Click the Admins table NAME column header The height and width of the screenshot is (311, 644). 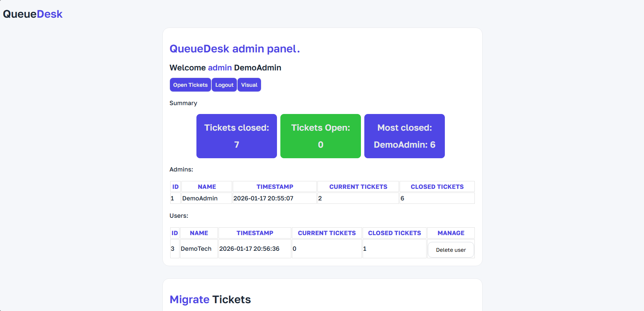point(207,187)
